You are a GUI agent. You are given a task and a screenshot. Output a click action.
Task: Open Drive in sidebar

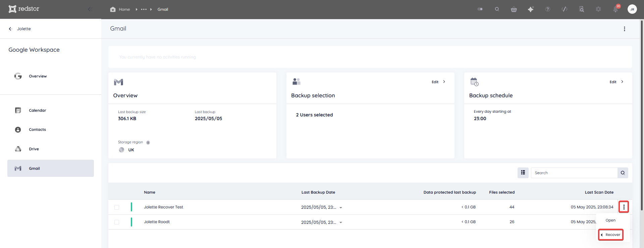click(x=51, y=149)
